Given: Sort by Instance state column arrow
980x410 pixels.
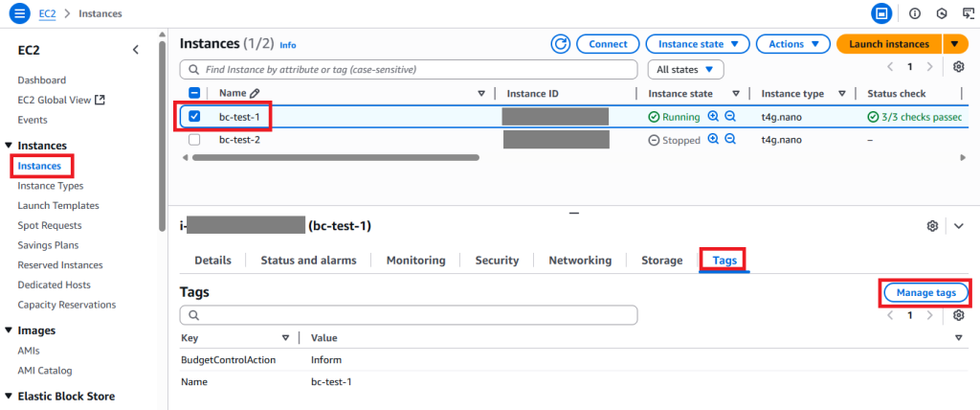Looking at the screenshot, I should coord(736,94).
